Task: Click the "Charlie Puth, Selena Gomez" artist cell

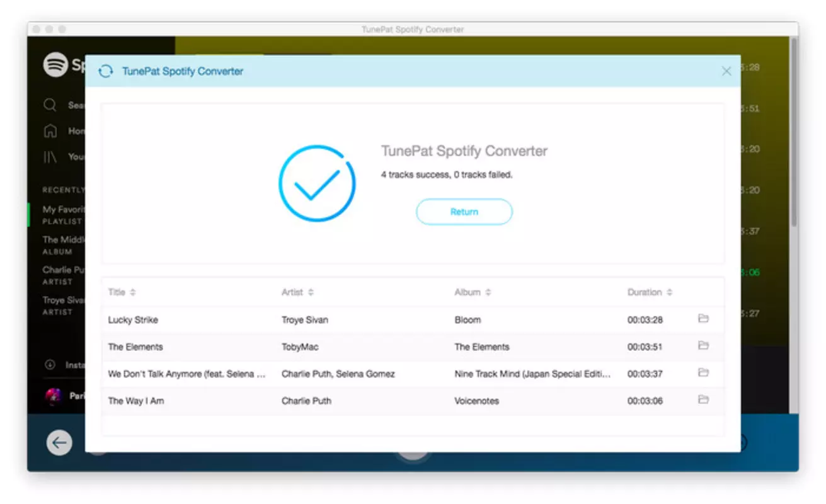Action: tap(338, 374)
